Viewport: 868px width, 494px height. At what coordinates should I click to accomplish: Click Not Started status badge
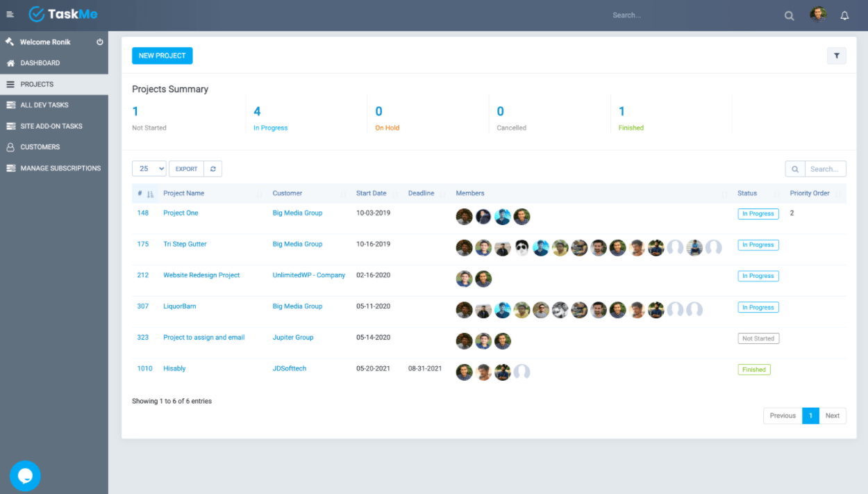click(758, 338)
